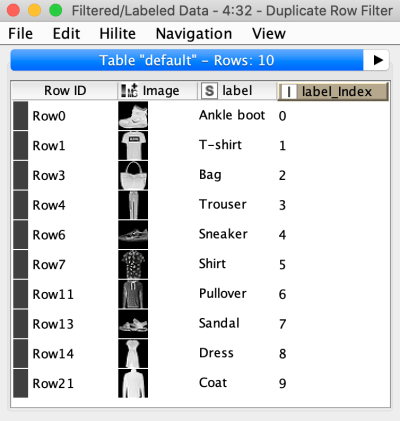Viewport: 400px width, 421px height.
Task: Open the File menu
Action: point(20,33)
